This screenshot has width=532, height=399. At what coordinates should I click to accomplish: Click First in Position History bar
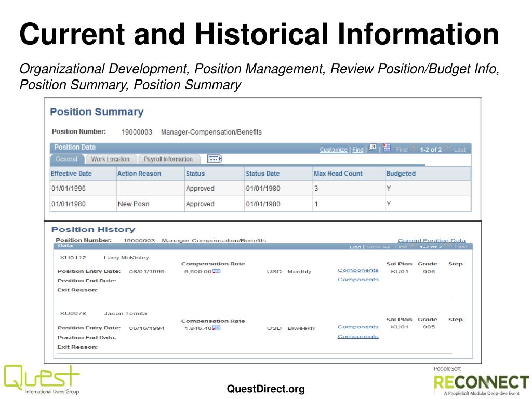click(401, 247)
